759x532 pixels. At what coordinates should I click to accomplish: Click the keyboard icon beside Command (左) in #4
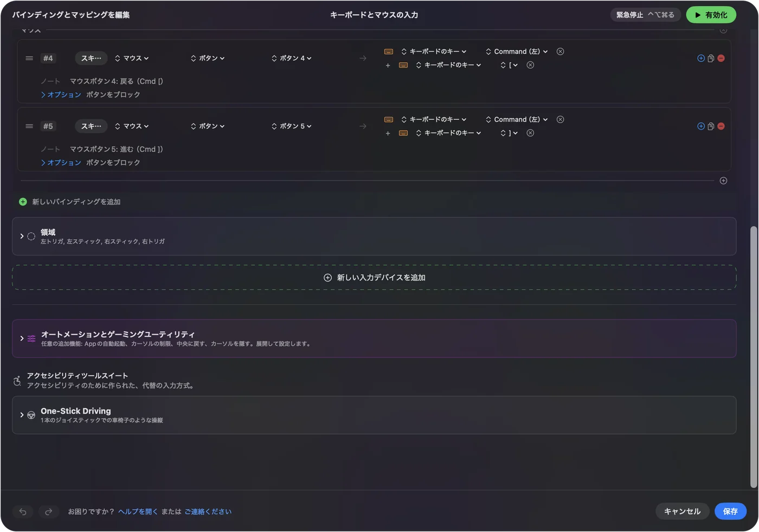pyautogui.click(x=389, y=52)
